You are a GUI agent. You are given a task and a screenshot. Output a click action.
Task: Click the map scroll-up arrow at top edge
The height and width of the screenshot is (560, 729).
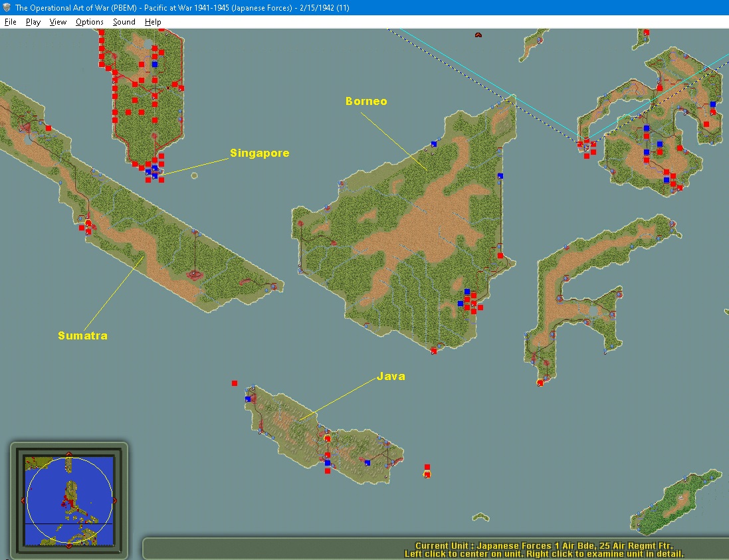click(x=478, y=35)
